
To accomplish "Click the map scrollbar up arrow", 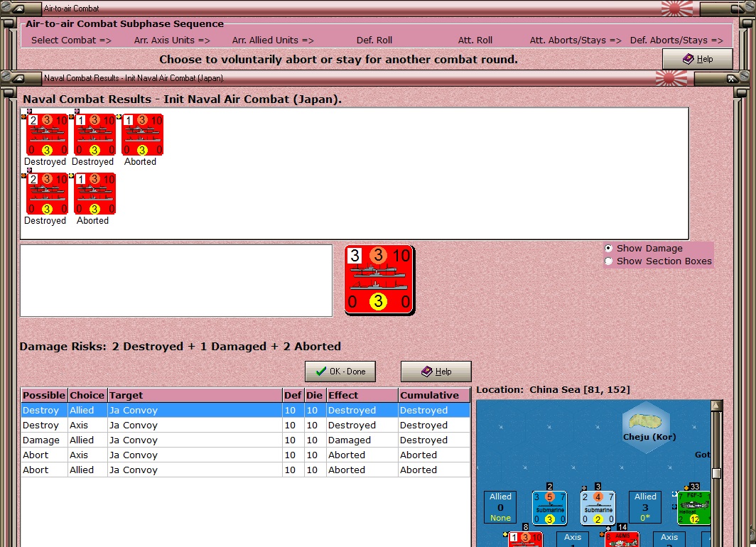I will [x=716, y=406].
